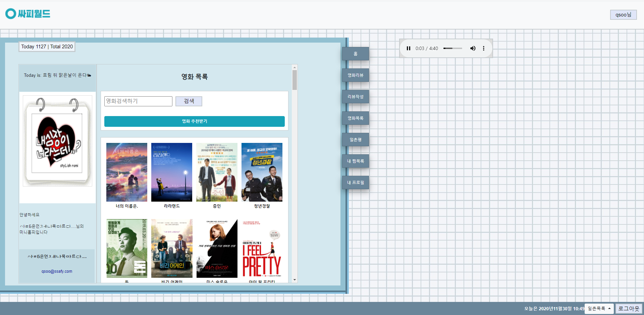Click the 증인 title text
This screenshot has height=315, width=644.
(x=217, y=206)
